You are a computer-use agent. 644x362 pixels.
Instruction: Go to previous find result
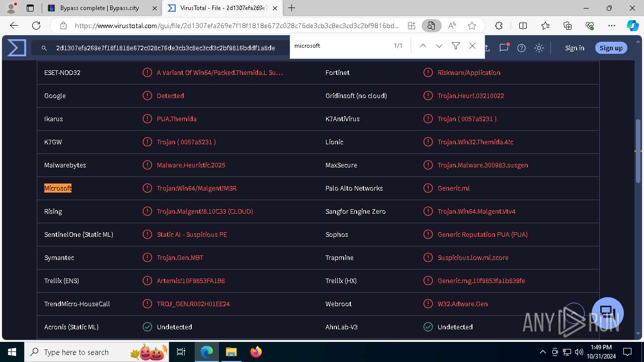pos(423,46)
